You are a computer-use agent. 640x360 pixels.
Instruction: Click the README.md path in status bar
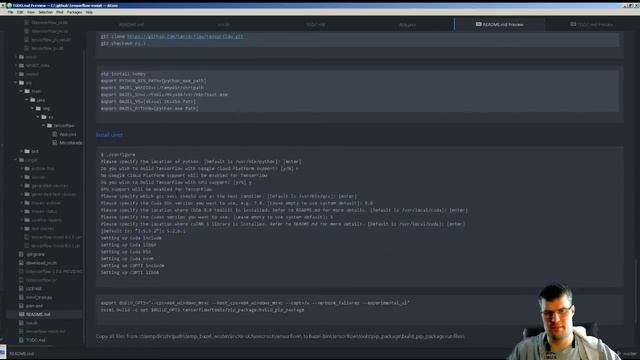tap(21, 353)
